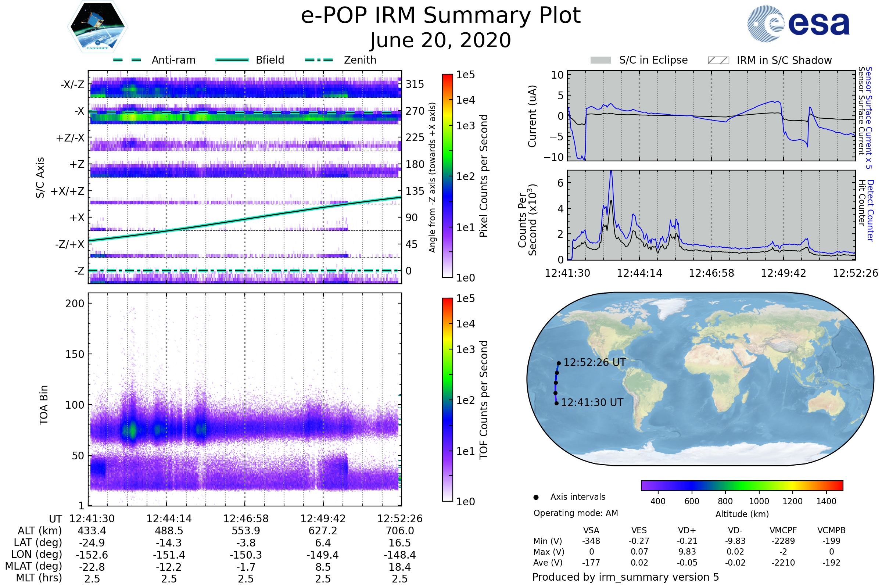This screenshot has height=588, width=882.
Task: Click the June 20, 2020 date heading
Action: (x=441, y=40)
